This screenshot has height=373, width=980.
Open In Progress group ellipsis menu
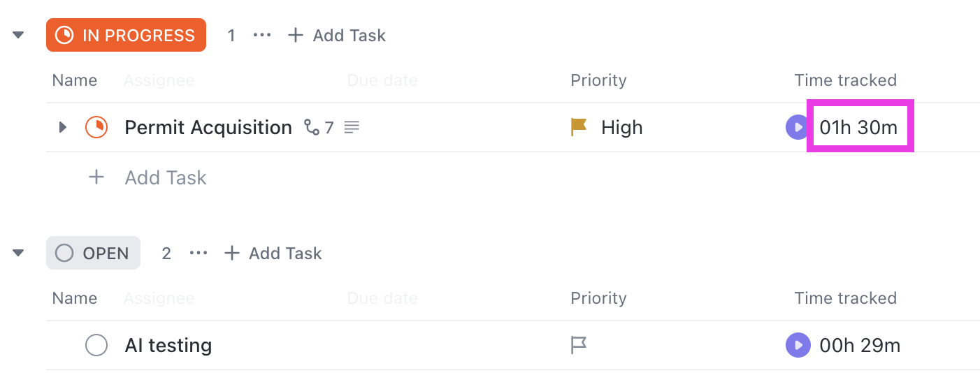(262, 35)
